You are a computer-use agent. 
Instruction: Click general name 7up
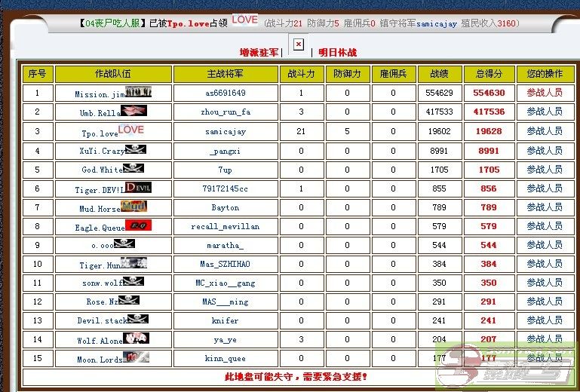(x=226, y=170)
